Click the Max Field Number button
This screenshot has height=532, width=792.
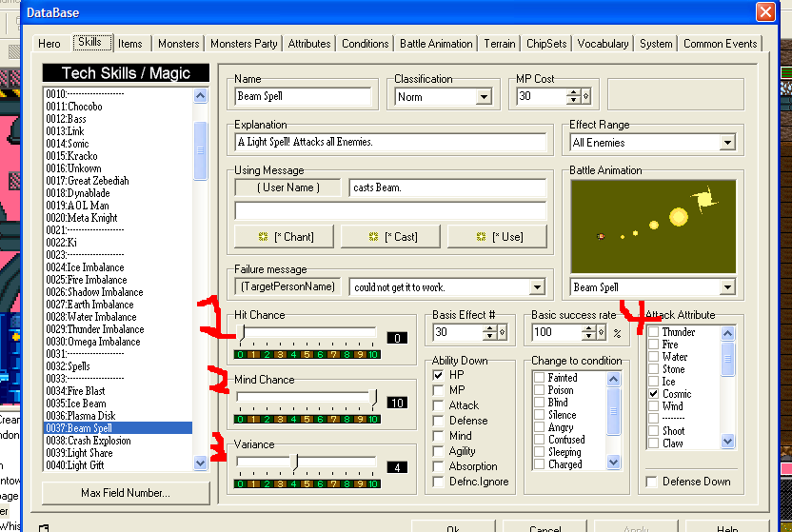pos(126,493)
